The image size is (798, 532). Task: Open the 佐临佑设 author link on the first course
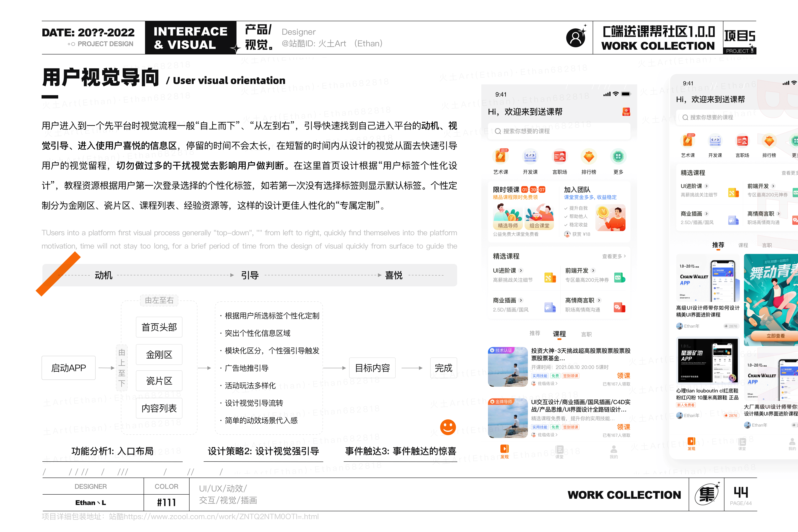[x=545, y=383]
